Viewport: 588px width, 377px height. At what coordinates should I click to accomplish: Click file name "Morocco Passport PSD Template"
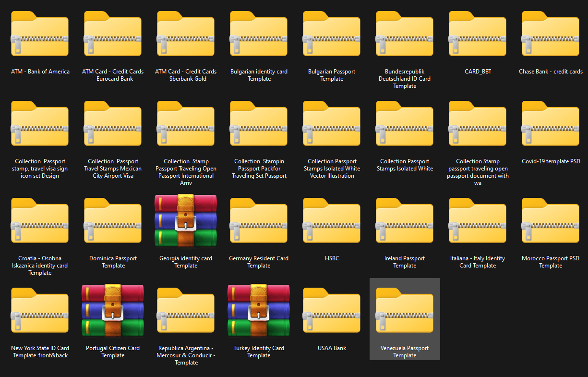pos(551,262)
